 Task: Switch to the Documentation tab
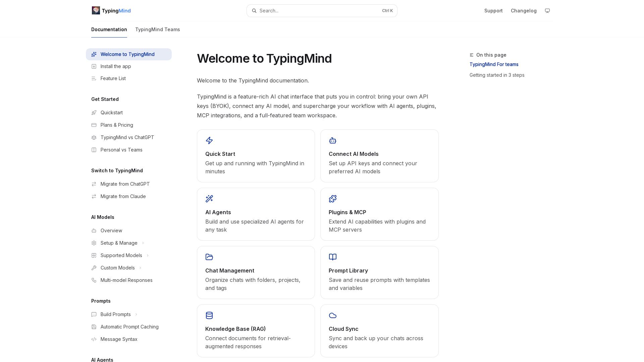tap(109, 29)
